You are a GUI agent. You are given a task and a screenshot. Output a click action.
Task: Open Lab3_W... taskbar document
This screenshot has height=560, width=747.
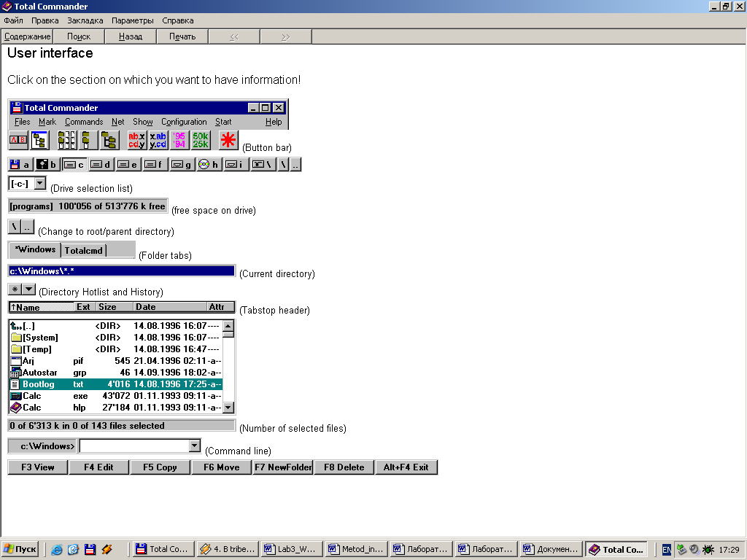point(292,549)
